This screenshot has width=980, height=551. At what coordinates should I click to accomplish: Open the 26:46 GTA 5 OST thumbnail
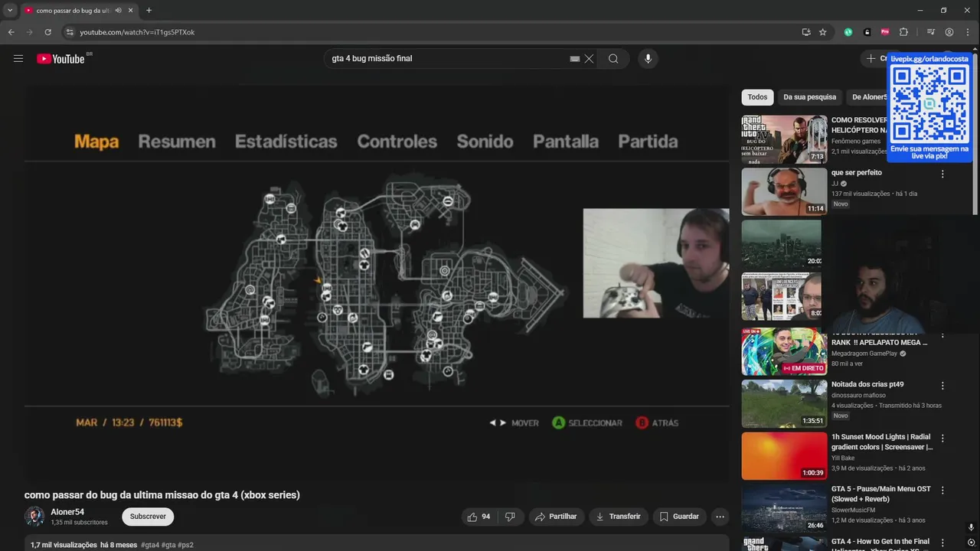pos(784,508)
